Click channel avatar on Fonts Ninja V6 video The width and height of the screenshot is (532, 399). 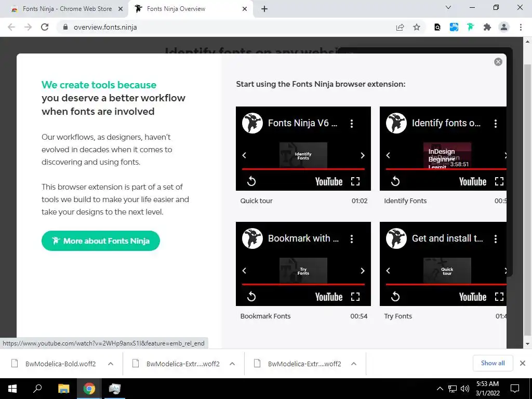click(252, 123)
